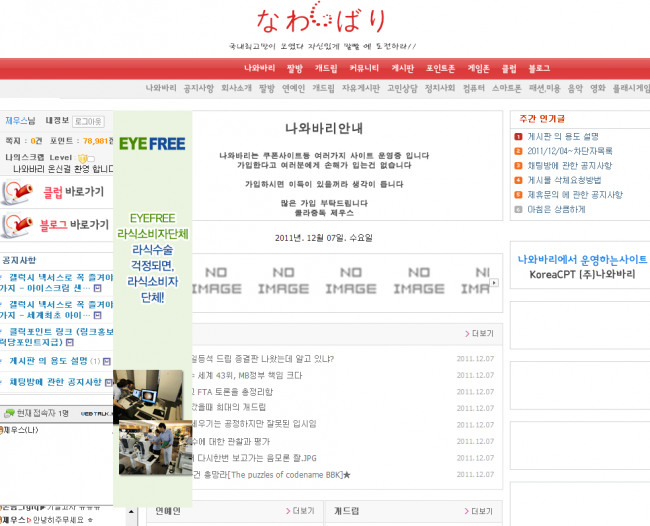
Task: Expand 연예인 section with its 더보기 link
Action: coord(301,511)
